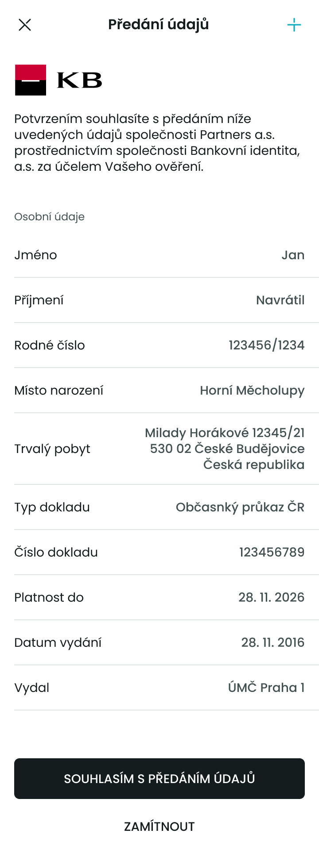319x868 pixels.
Task: Tap the consent description paragraph
Action: pos(157,143)
